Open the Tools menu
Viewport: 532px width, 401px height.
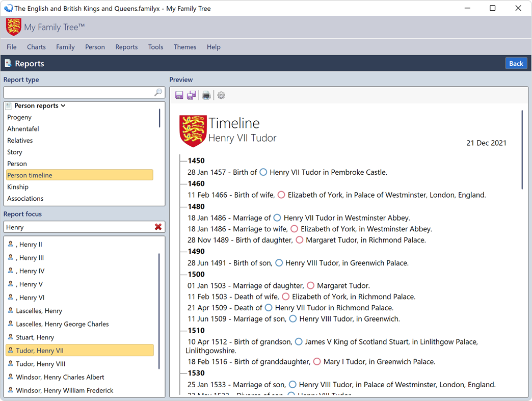pos(155,47)
